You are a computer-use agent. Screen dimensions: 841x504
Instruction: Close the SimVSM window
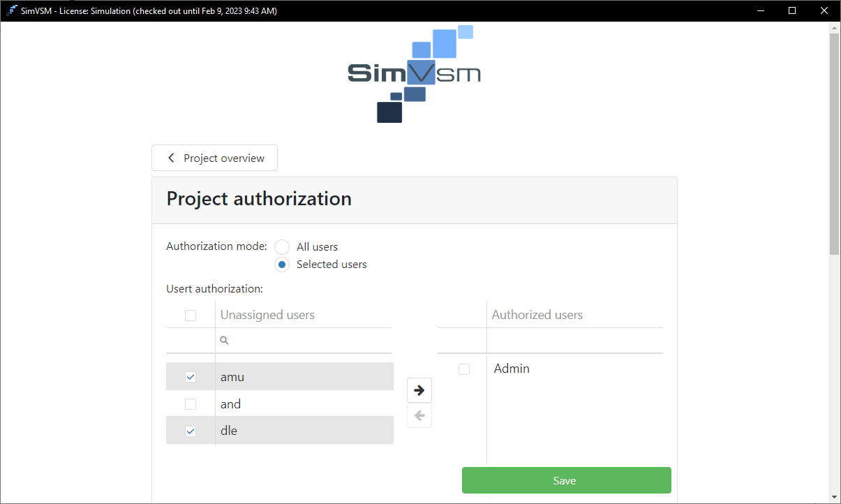coord(824,10)
